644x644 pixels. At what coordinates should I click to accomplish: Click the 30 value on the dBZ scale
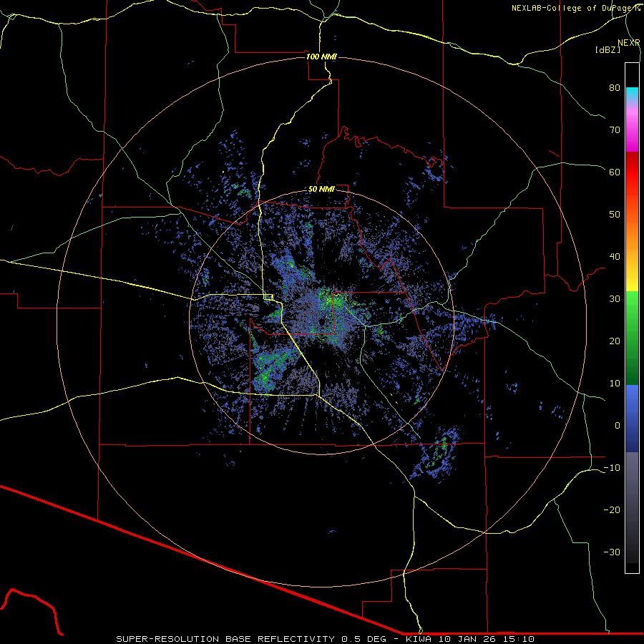(615, 299)
